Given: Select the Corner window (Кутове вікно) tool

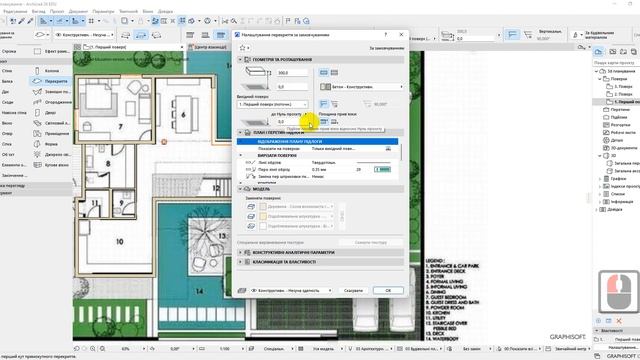Looking at the screenshot, I should coord(51,165).
